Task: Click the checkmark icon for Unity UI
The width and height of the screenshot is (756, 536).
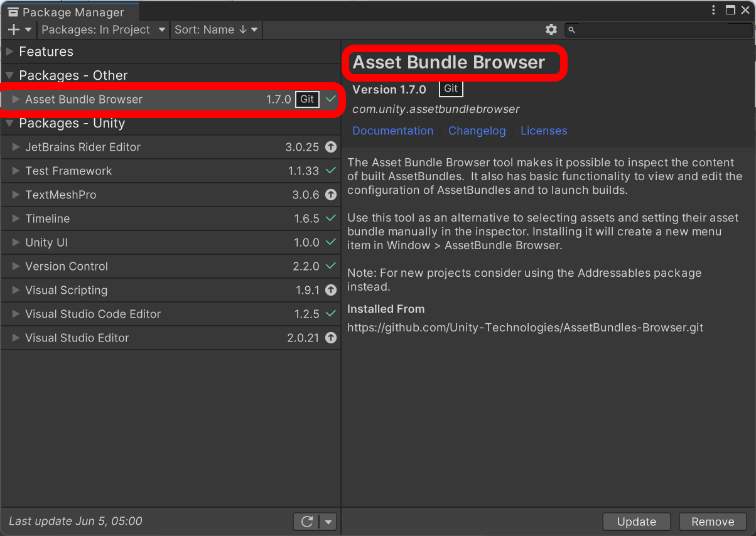Action: click(x=331, y=242)
